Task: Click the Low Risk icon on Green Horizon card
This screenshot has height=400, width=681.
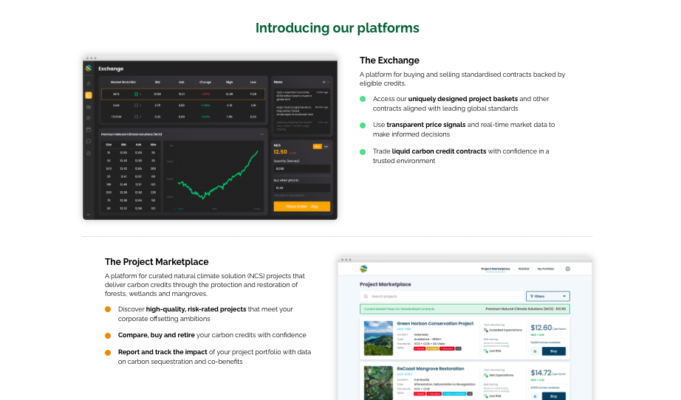Action: (486, 351)
